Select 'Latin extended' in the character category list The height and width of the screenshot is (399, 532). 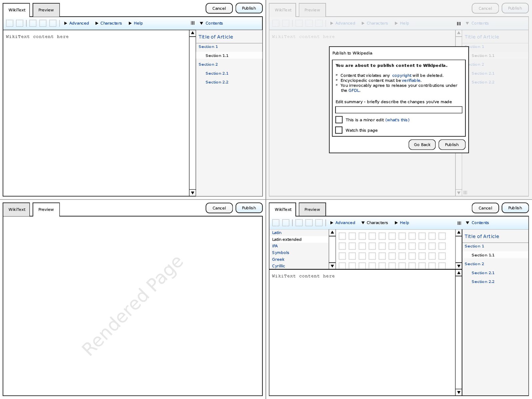click(x=299, y=239)
